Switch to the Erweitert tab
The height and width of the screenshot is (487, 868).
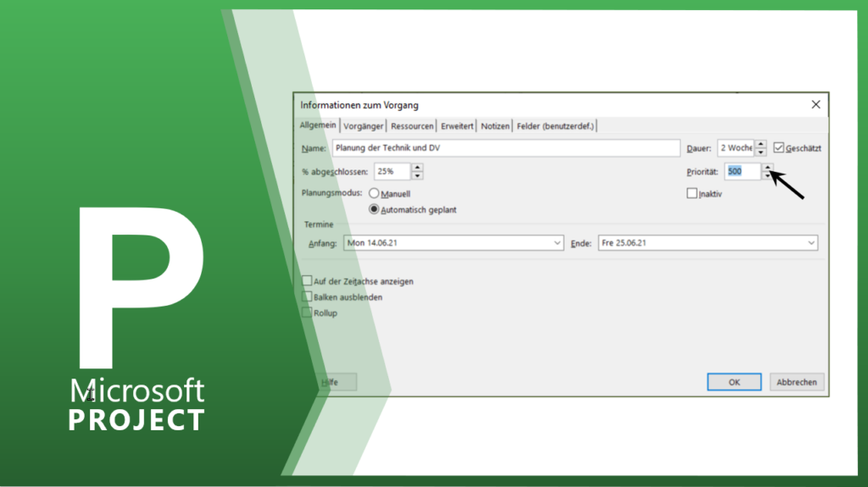coord(457,126)
